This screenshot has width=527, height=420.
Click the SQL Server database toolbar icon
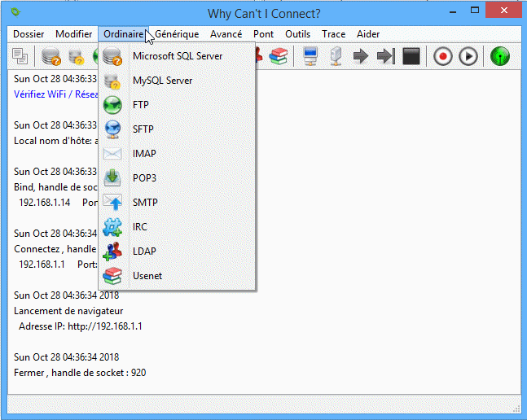point(51,56)
